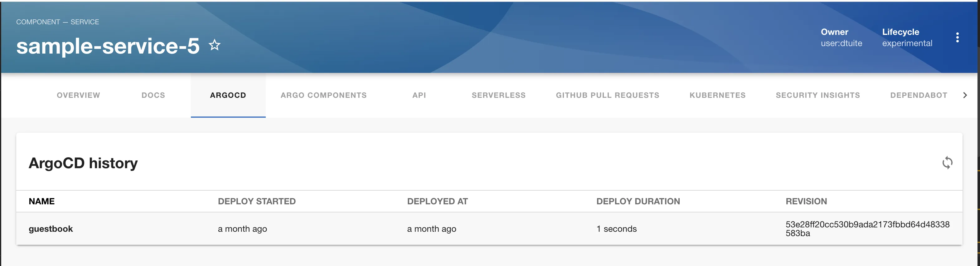The image size is (980, 266).
Task: Switch to the Serverless tab
Action: 498,95
